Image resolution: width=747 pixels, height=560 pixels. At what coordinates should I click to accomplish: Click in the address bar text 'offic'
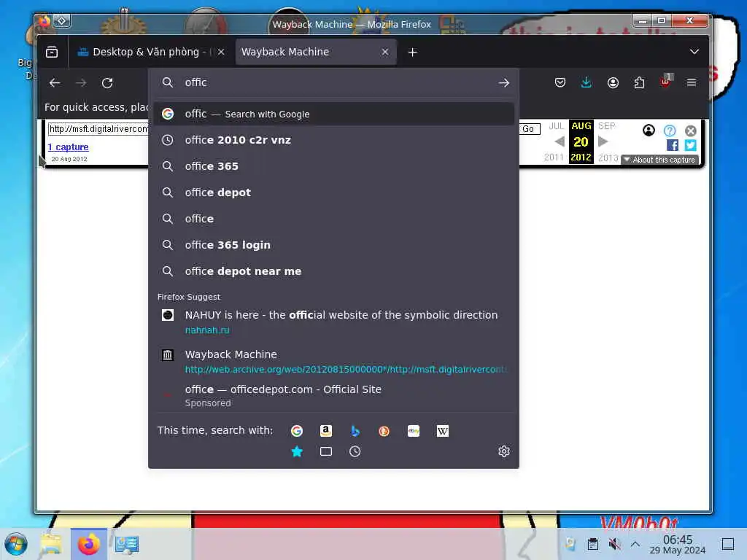pyautogui.click(x=196, y=82)
